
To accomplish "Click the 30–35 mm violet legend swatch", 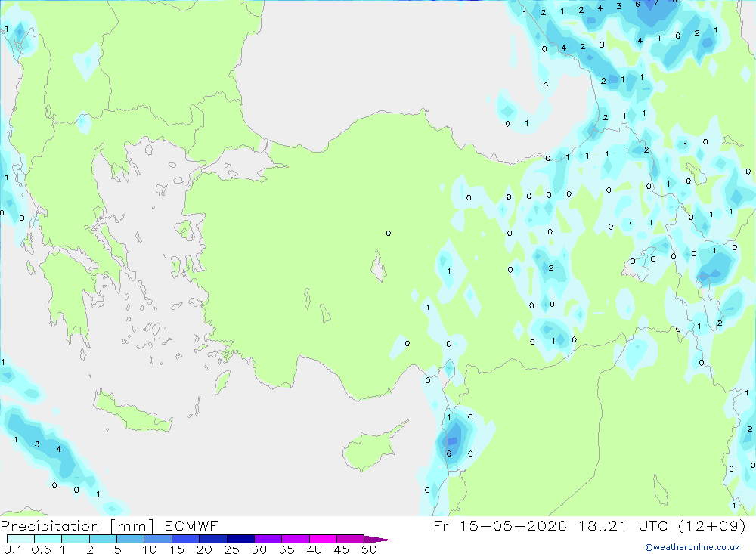I will coord(268,539).
